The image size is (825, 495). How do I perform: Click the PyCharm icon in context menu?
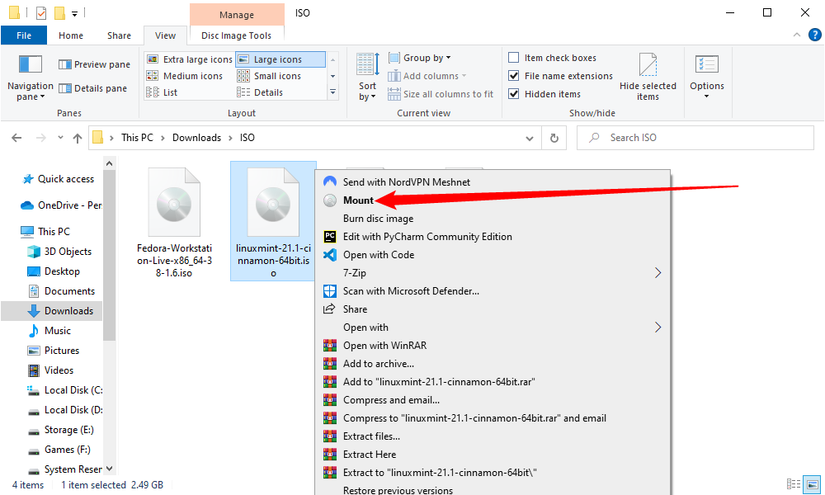330,237
